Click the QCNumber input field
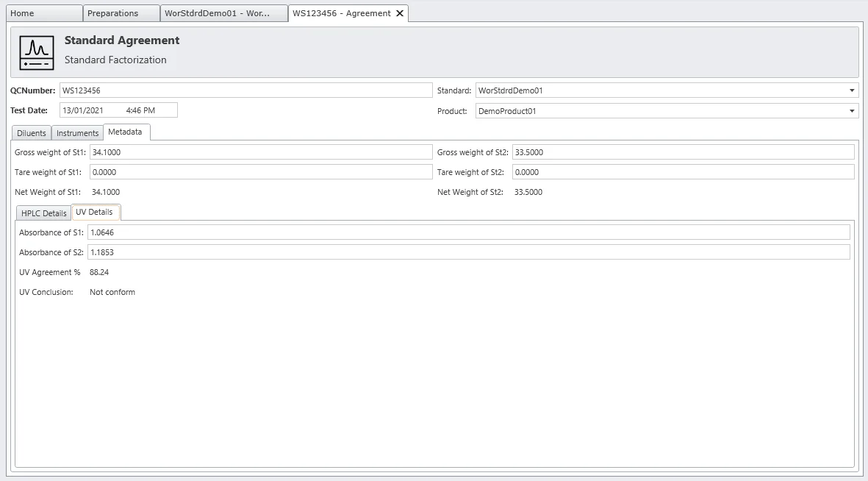The height and width of the screenshot is (481, 868). [245, 90]
